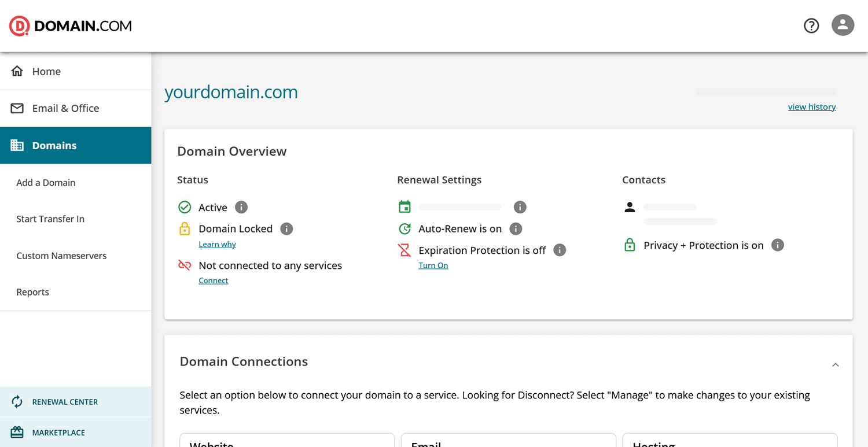This screenshot has height=447, width=868.
Task: Click Turn On for Expiration Protection
Action: point(433,265)
